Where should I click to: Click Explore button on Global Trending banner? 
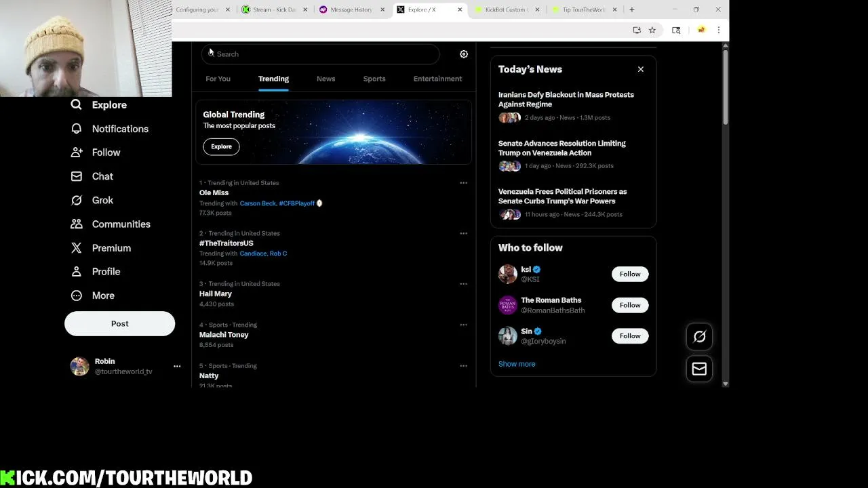(221, 146)
